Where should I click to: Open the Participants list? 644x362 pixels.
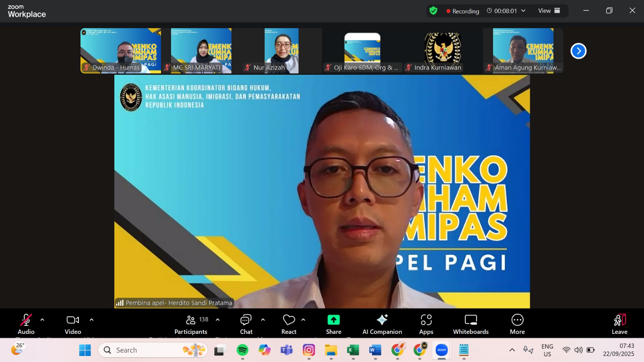191,324
